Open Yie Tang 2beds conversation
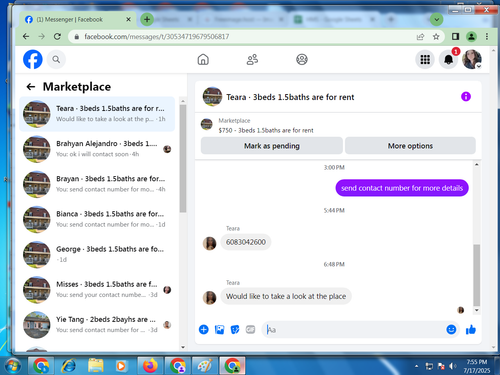 point(97,325)
